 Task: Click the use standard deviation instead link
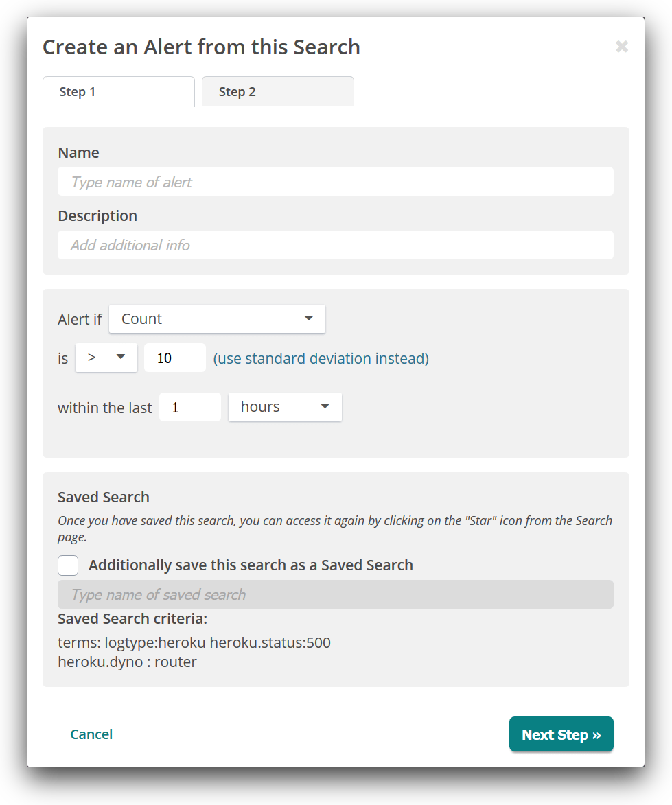coord(321,358)
